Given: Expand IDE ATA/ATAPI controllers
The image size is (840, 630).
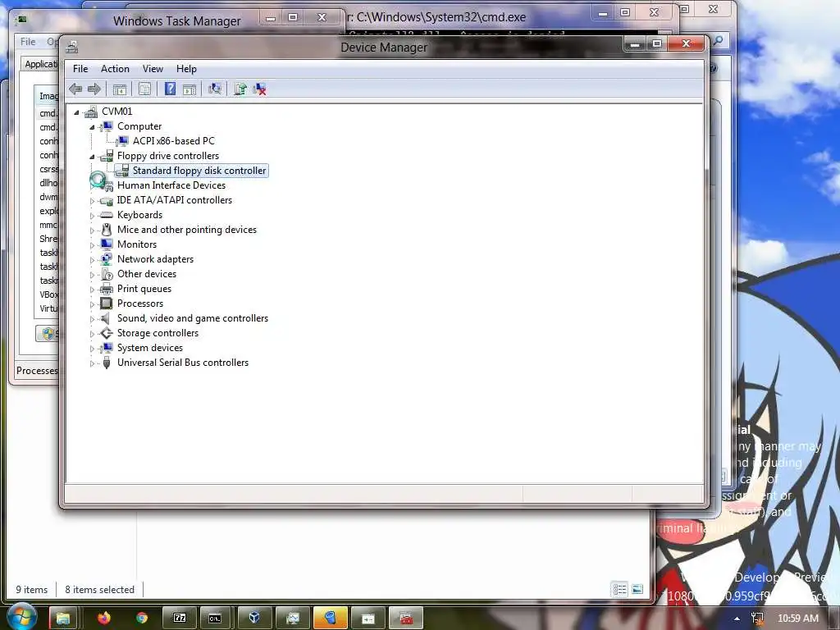Looking at the screenshot, I should pos(92,201).
